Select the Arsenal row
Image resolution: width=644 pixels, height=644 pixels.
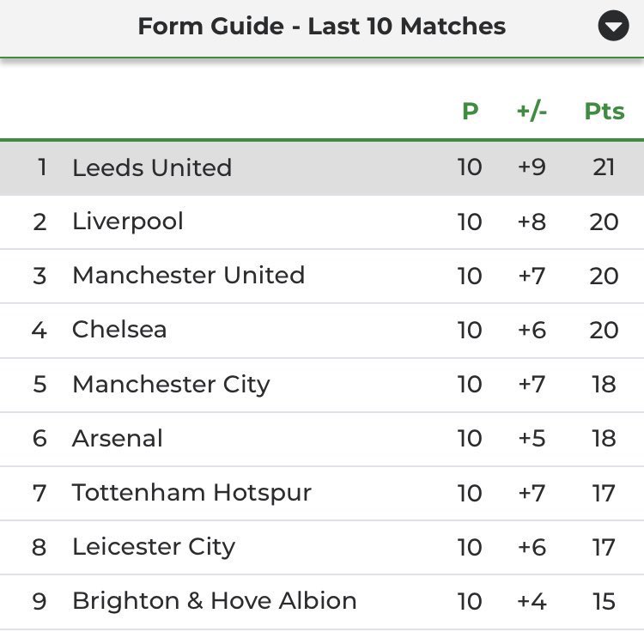pyautogui.click(x=322, y=439)
